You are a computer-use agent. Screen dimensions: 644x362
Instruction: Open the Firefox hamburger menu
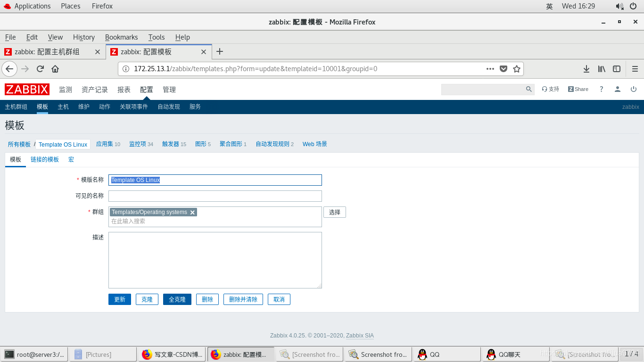point(635,69)
